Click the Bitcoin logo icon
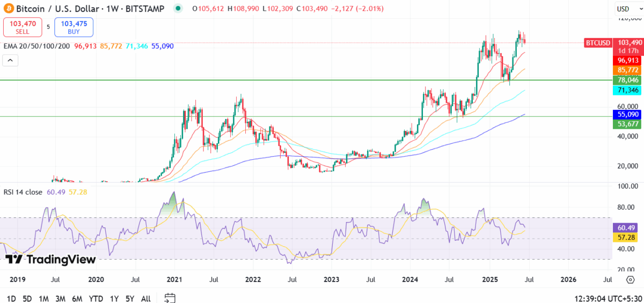Image resolution: width=644 pixels, height=303 pixels. click(x=8, y=9)
